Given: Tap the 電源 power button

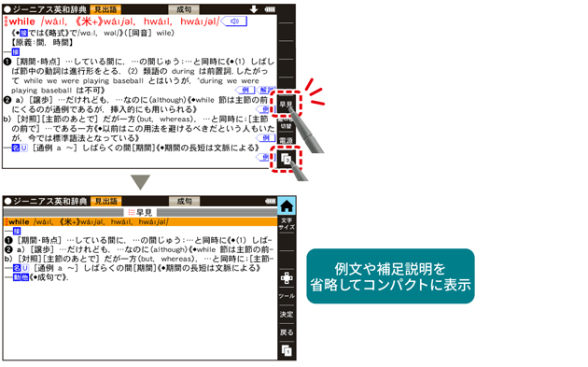Looking at the screenshot, I should coord(287,140).
